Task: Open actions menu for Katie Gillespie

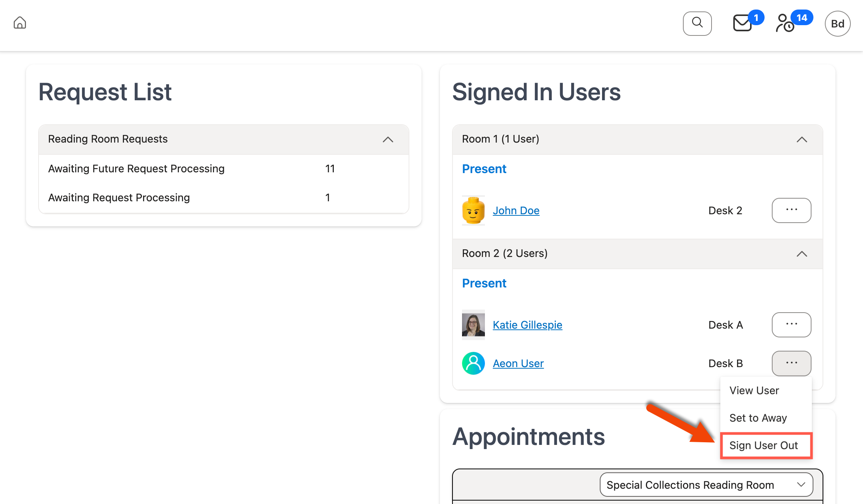Action: click(791, 324)
